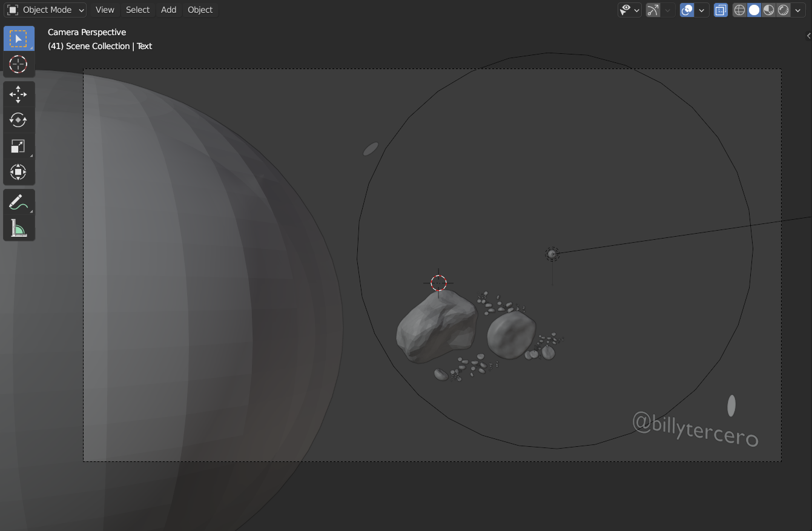812x531 pixels.
Task: Expand the sidebar with the edge arrow
Action: pyautogui.click(x=808, y=36)
